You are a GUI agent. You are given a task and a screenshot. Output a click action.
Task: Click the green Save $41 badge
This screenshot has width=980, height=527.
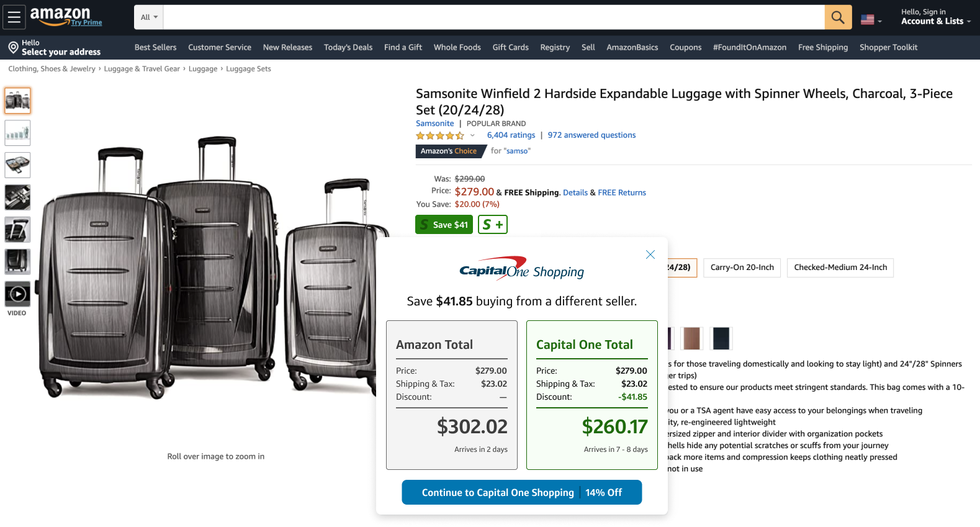click(x=444, y=225)
